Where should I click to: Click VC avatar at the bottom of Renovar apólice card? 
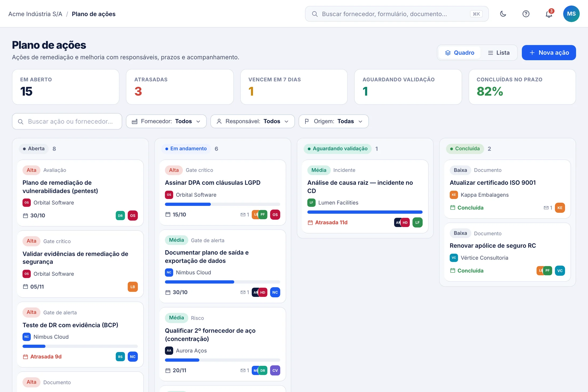point(560,271)
